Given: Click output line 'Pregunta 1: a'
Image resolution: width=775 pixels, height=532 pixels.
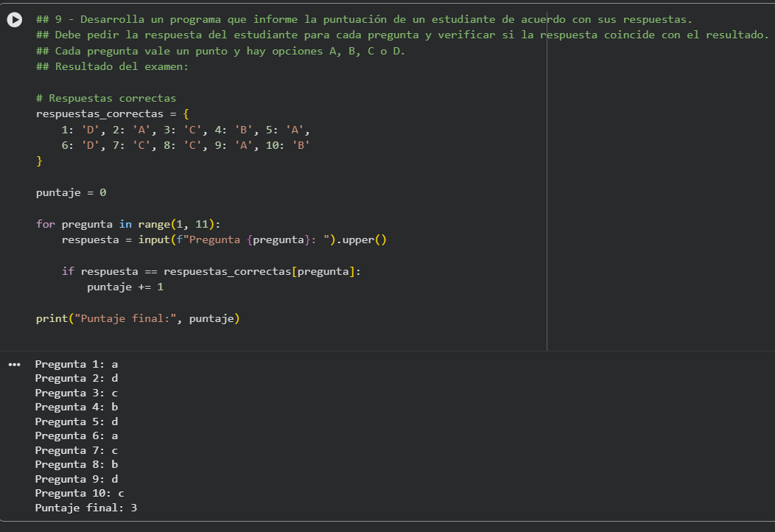Looking at the screenshot, I should pyautogui.click(x=77, y=365).
